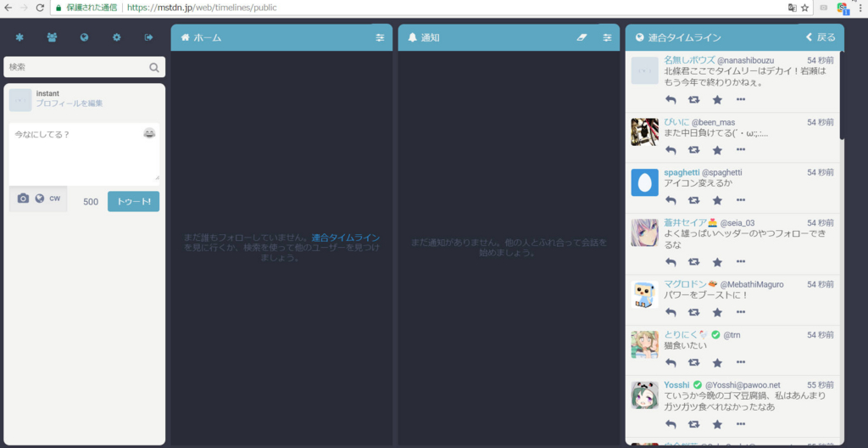Open 名無しボウズ profile name link
Screen dimensions: 868x448
coord(690,60)
